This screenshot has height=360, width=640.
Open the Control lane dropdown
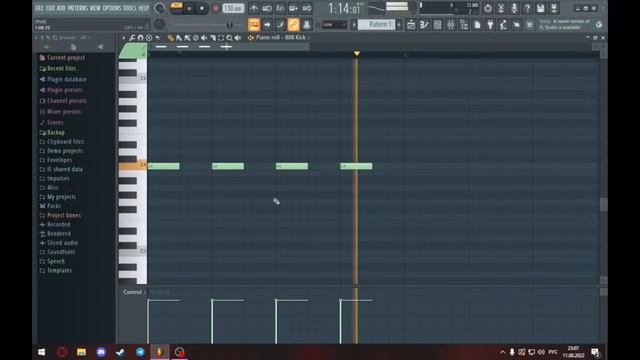pos(134,292)
